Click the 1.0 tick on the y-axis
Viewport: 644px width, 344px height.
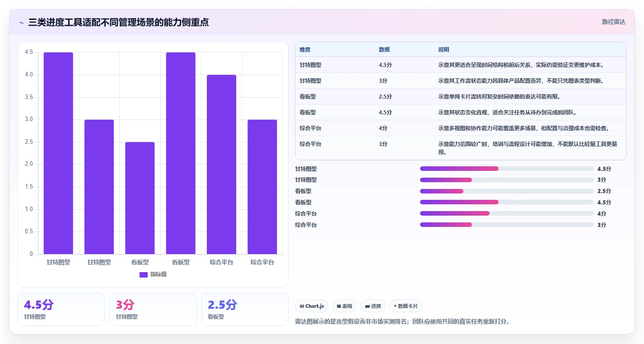click(28, 209)
